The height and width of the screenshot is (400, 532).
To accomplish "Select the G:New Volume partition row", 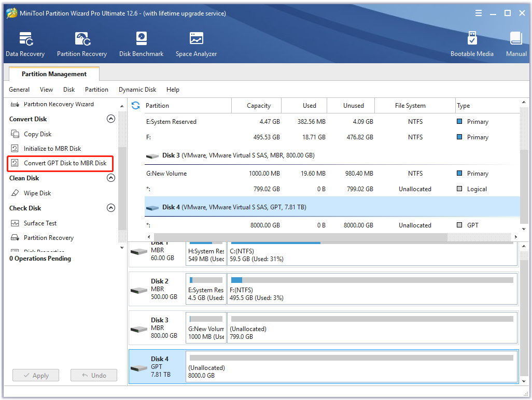I will [332, 173].
